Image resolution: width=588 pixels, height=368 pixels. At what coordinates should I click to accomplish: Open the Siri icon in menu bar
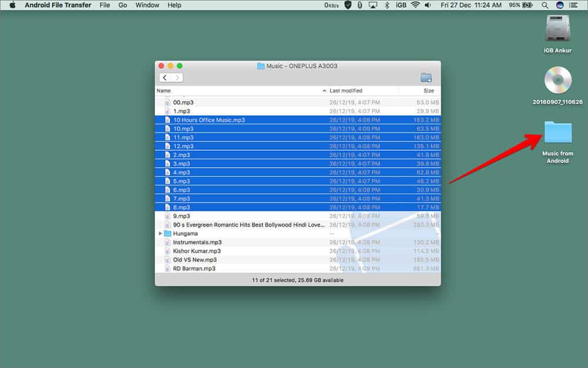click(x=560, y=5)
